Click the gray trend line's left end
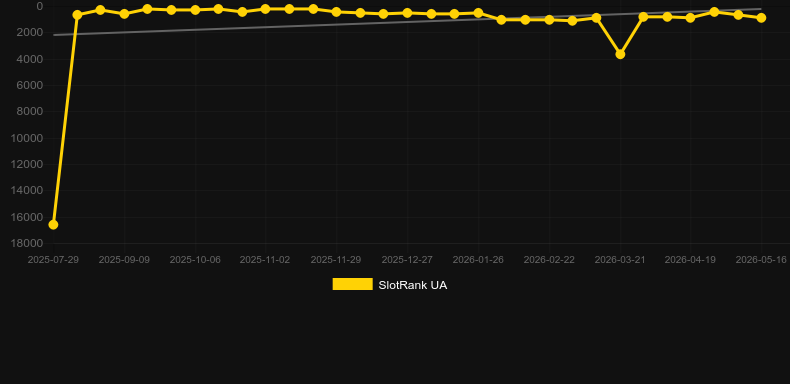 (54, 35)
